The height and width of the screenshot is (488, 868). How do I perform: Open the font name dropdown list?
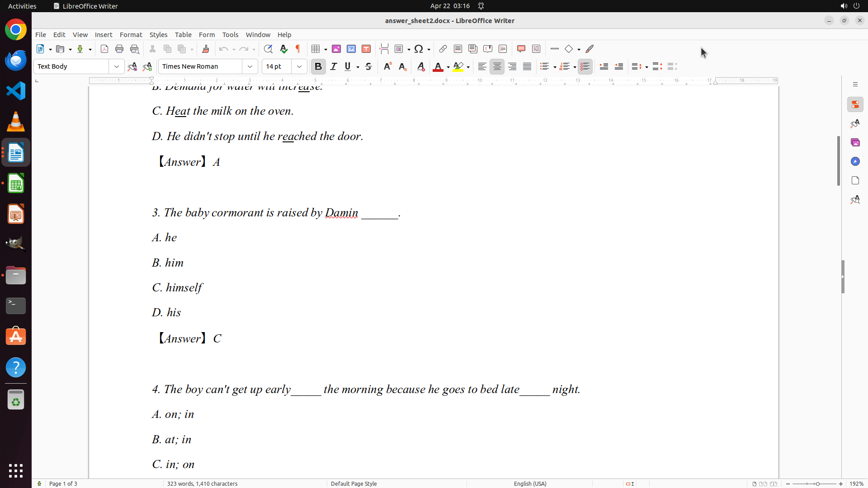(x=250, y=66)
